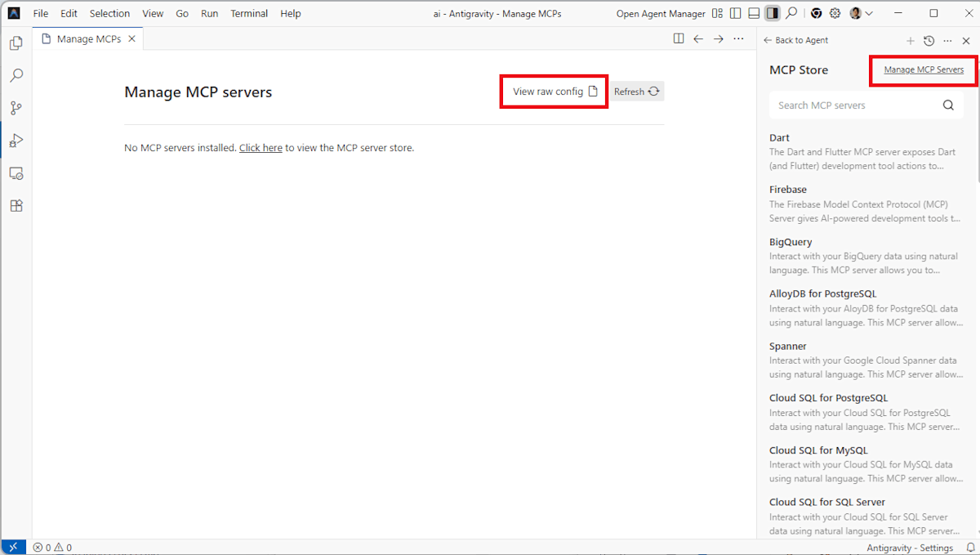Go back with the editor left arrow
Image resolution: width=980 pixels, height=555 pixels.
698,38
